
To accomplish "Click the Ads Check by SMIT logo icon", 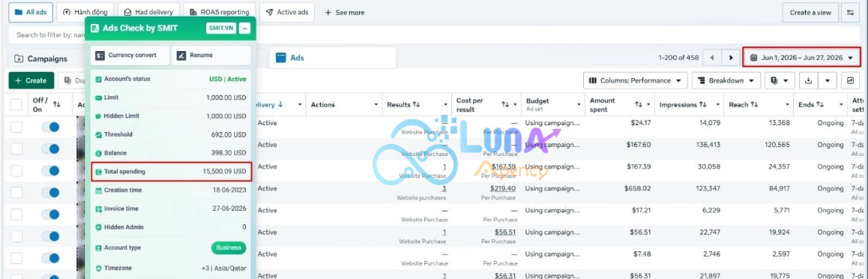I will (94, 28).
